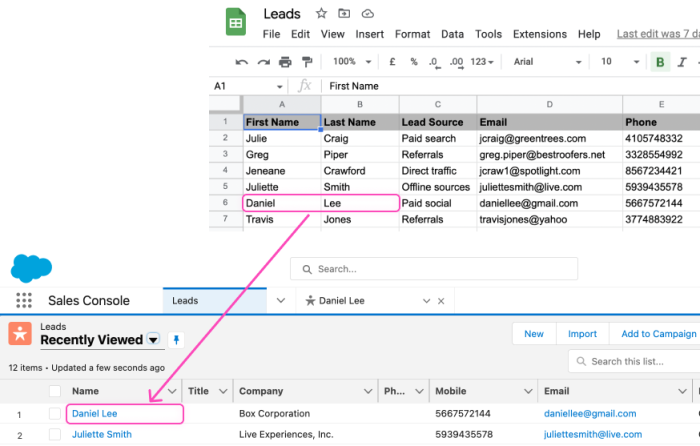Viewport: 700px width, 446px height.
Task: Decrease decimal places with the .0 icon
Action: (x=434, y=62)
